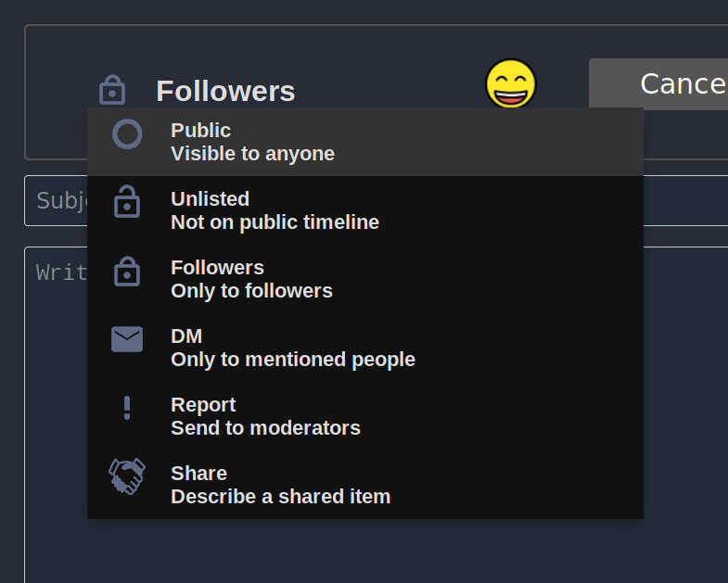Click the lock icon beside Followers header
This screenshot has height=583, width=728.
(111, 90)
